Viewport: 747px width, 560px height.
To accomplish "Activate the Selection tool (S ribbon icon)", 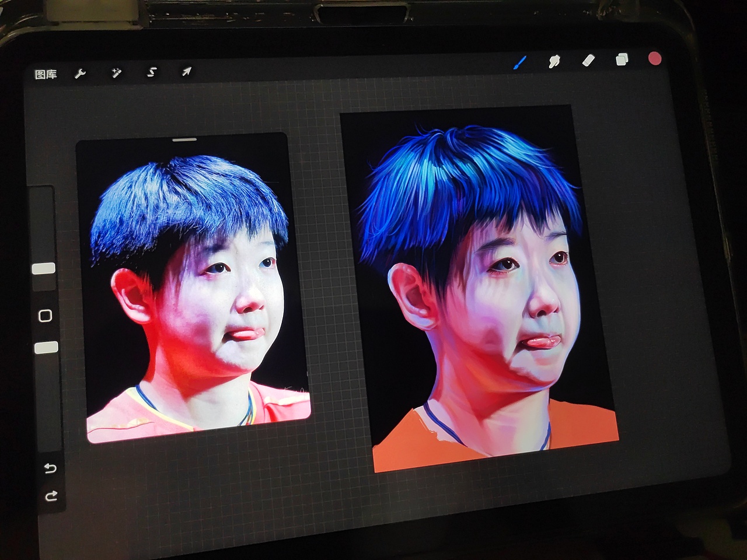I will pos(152,72).
